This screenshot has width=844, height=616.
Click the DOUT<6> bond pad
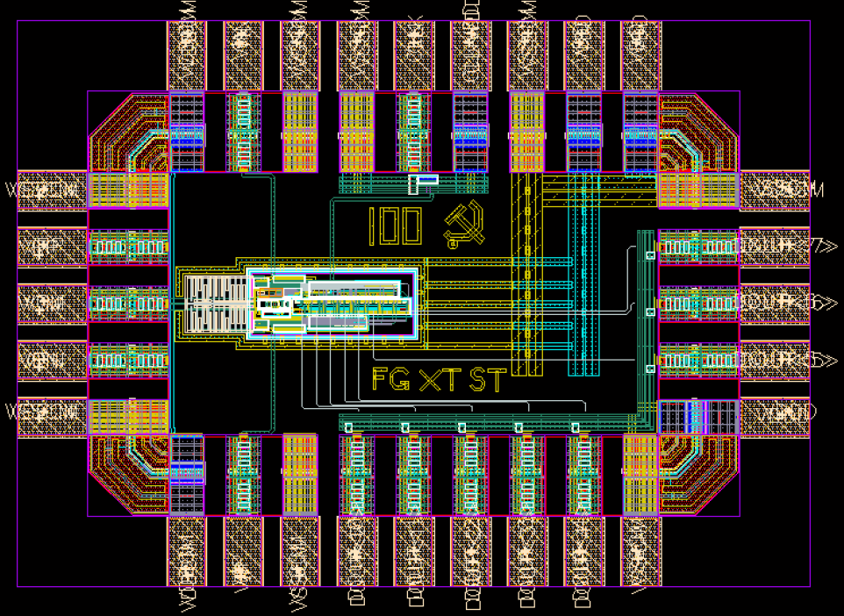(775, 303)
